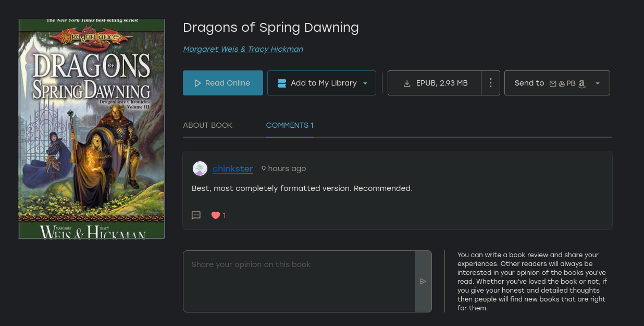Screen dimensions: 644x326
Task: Click the Dragons of Spring Dawning cover image
Action: click(x=92, y=129)
